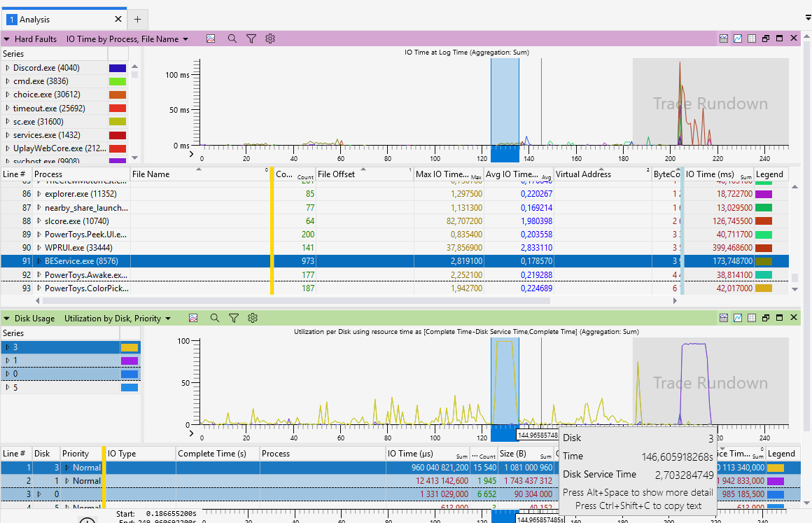
Task: Sort by the IO Time (ms) column header
Action: pyautogui.click(x=718, y=174)
